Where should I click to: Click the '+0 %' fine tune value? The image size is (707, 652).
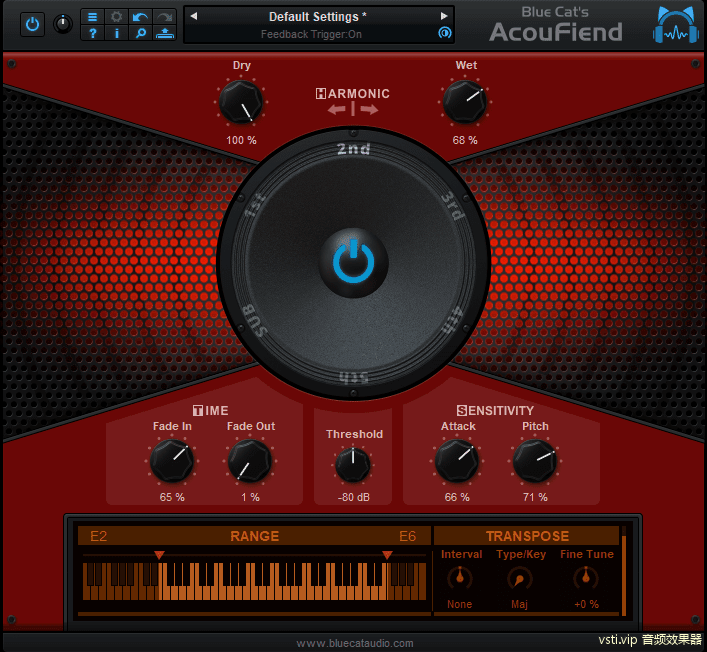point(586,604)
